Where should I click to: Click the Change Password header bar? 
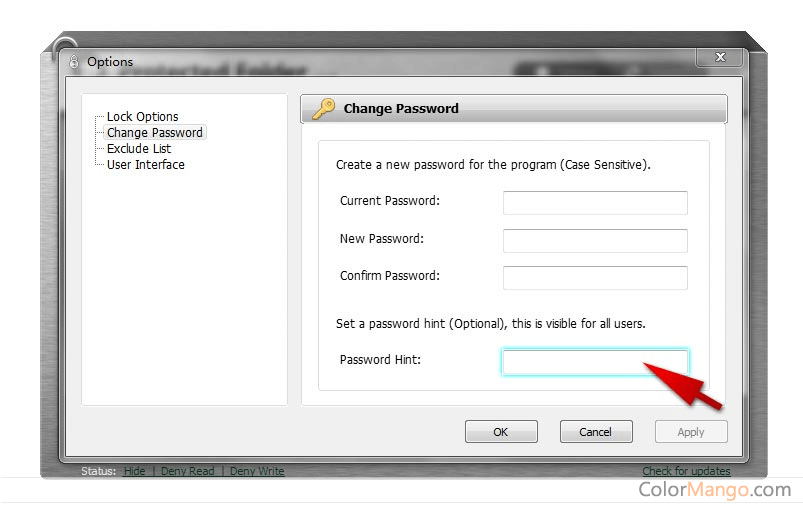(x=514, y=109)
